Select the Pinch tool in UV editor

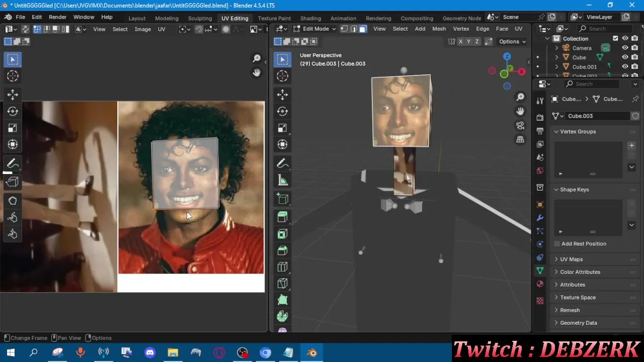(x=13, y=234)
